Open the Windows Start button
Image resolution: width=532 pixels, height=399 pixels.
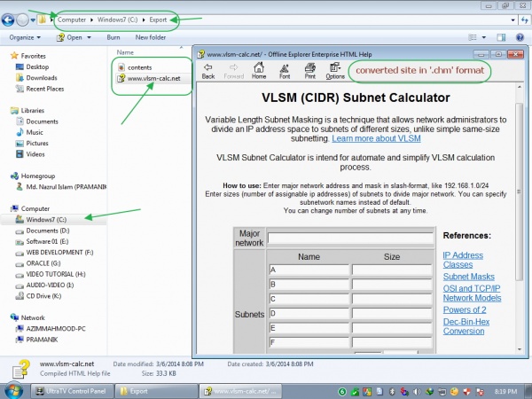tap(13, 391)
